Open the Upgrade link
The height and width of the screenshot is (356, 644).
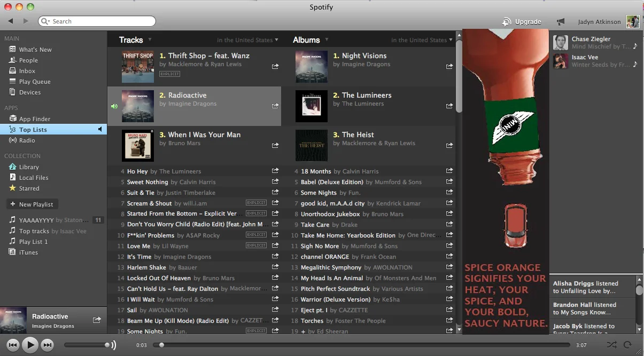[522, 22]
